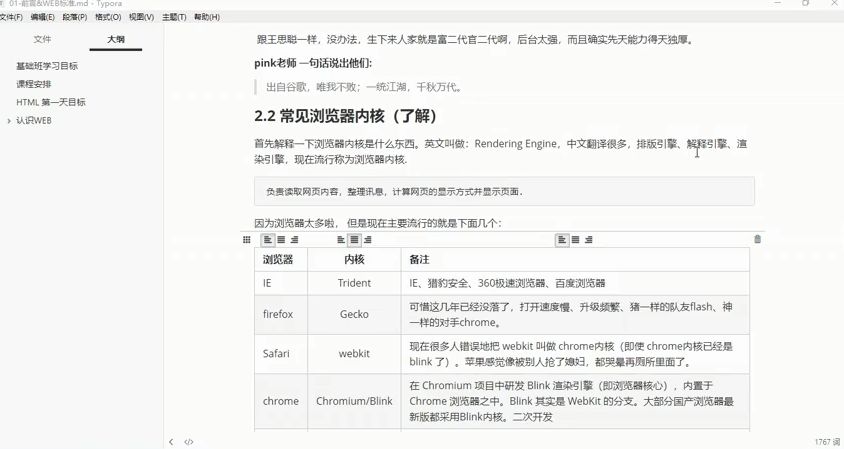Select right alignment for the first column
Image resolution: width=844 pixels, height=449 pixels.
point(294,240)
